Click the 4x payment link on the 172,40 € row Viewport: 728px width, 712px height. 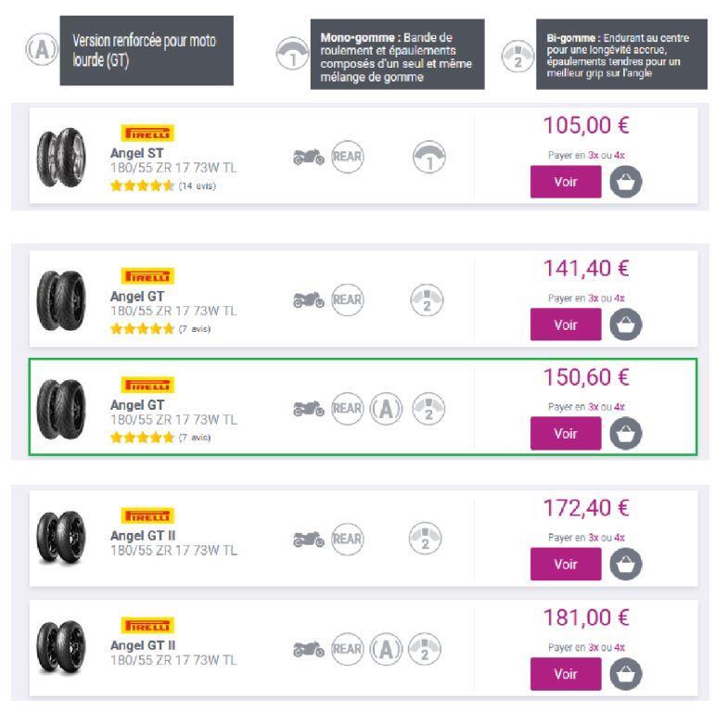[619, 537]
